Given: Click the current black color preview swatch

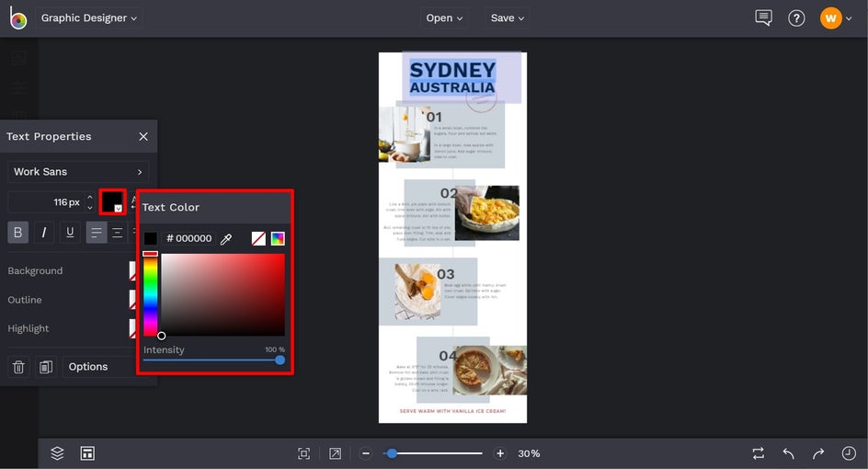Looking at the screenshot, I should tap(151, 239).
